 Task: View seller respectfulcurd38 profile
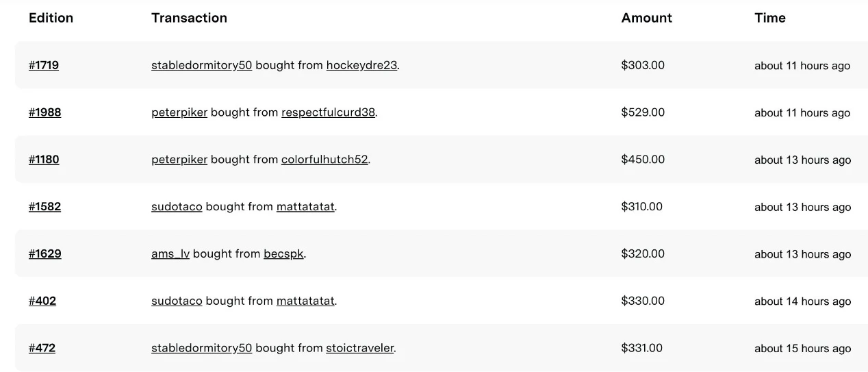coord(328,112)
